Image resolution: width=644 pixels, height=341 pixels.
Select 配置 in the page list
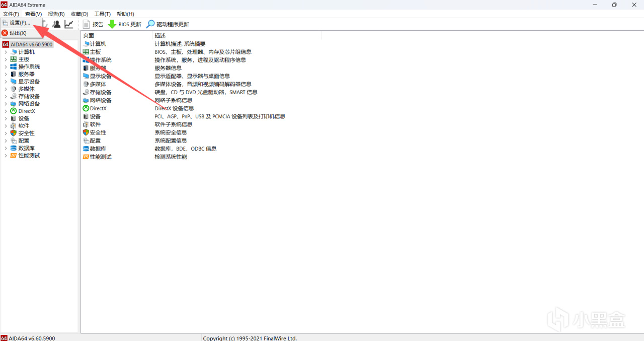coord(96,141)
